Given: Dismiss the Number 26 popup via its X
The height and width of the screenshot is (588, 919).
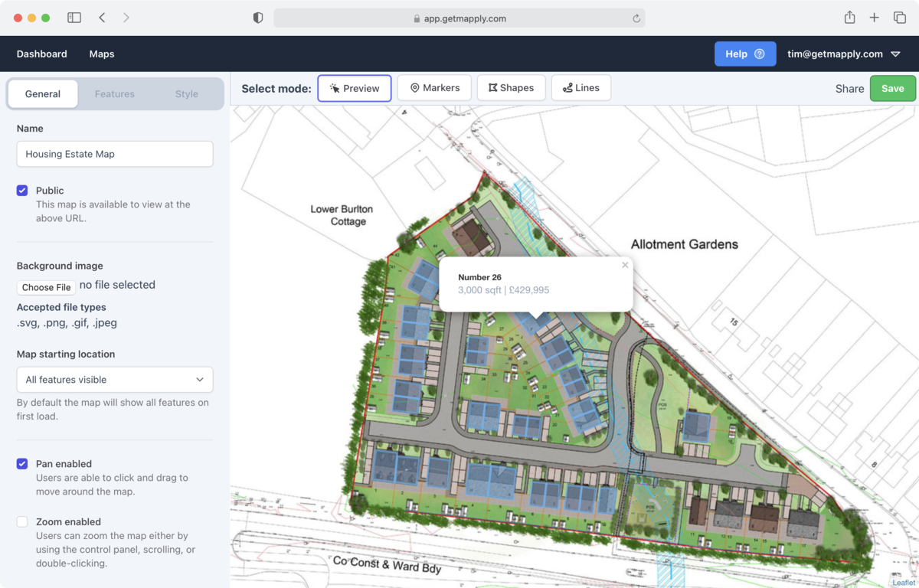Looking at the screenshot, I should [x=625, y=265].
